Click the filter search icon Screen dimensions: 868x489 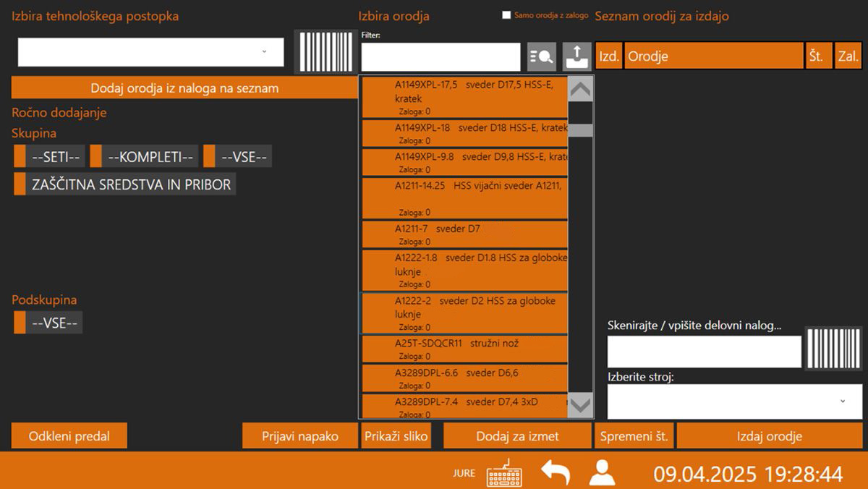(x=541, y=56)
